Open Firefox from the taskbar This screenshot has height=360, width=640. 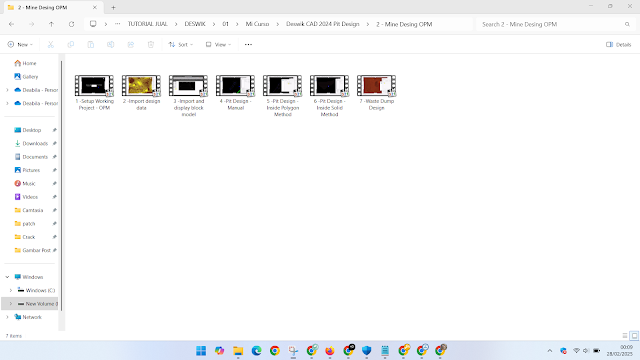(330, 351)
